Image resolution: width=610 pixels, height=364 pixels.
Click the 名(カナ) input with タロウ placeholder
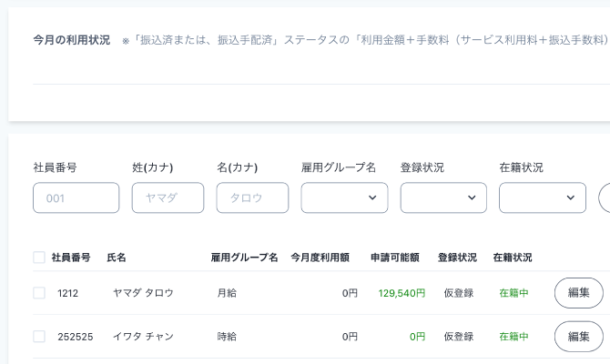252,197
